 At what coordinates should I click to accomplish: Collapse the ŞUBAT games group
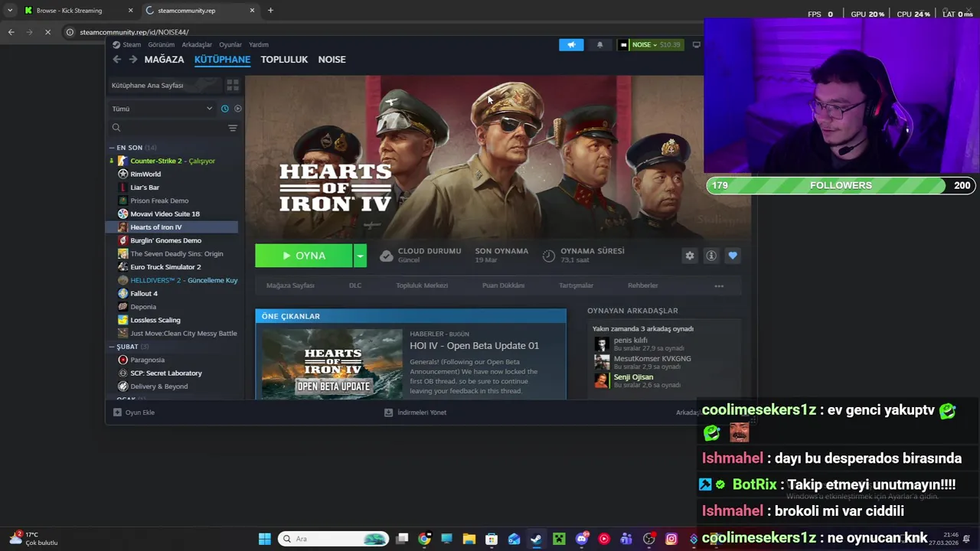point(112,347)
